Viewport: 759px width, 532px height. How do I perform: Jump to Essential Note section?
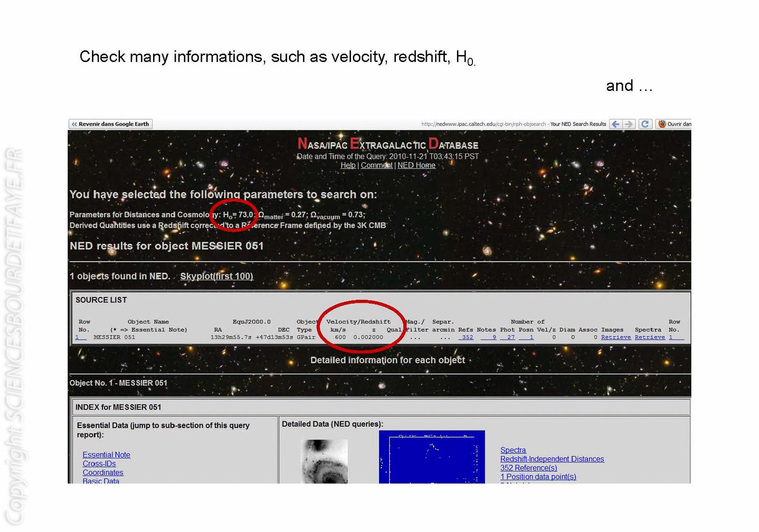click(x=106, y=455)
